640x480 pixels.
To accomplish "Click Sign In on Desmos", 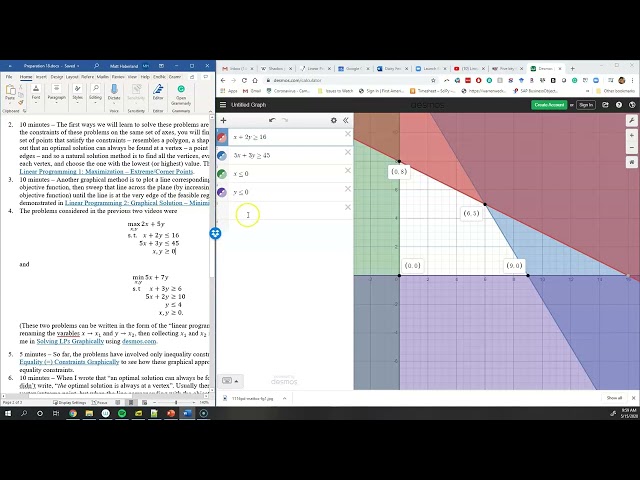I will click(586, 105).
